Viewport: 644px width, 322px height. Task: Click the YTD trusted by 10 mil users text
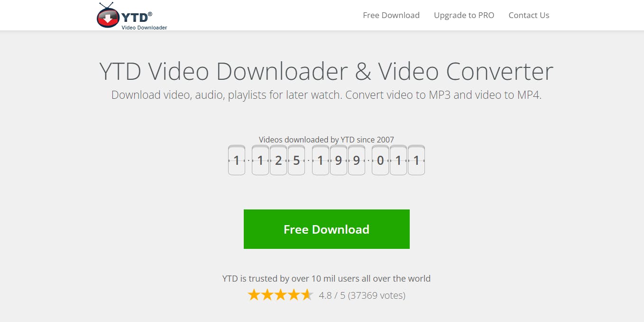click(x=326, y=279)
